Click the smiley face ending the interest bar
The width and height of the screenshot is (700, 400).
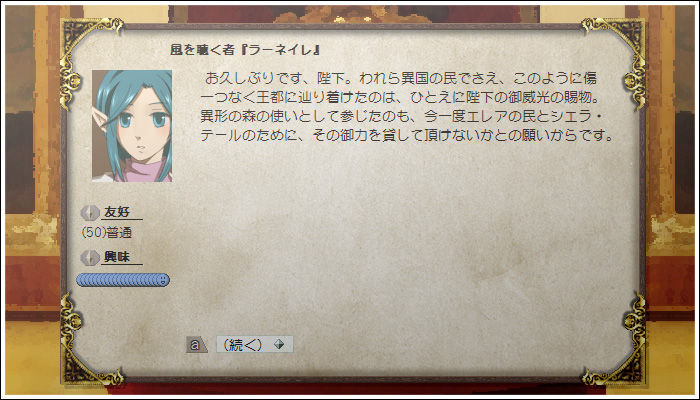[163, 280]
